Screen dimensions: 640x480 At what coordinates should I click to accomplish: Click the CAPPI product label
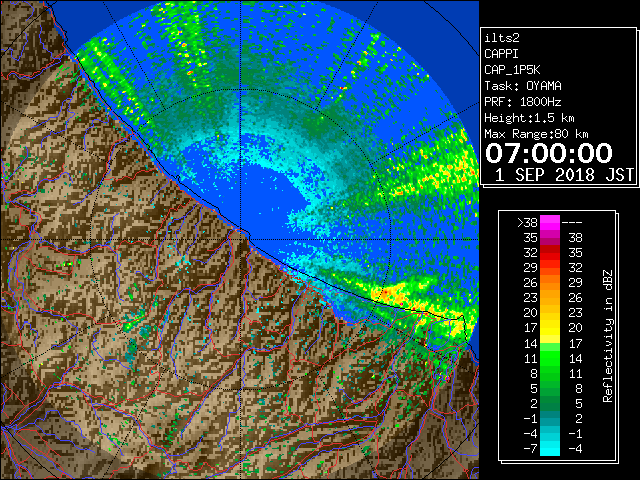(501, 54)
